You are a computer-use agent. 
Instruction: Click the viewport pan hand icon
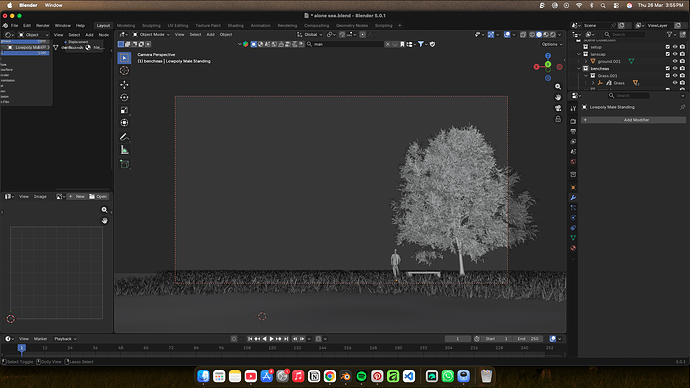[558, 97]
